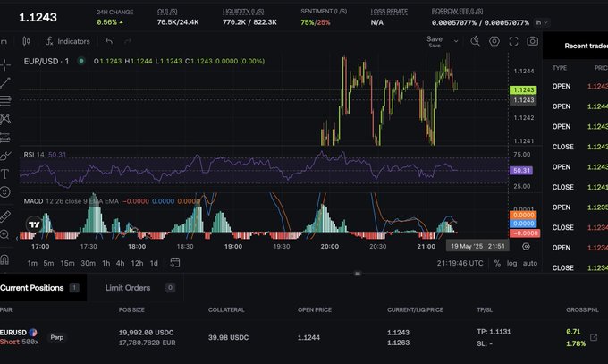Screen dimensions: 608x364
Task: Select the Text drawing tool
Action: click(x=5, y=174)
